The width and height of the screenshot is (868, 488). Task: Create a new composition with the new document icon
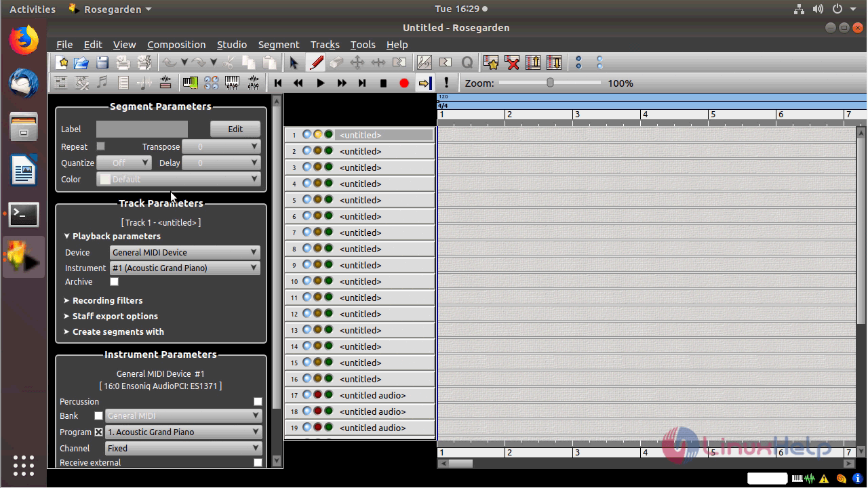(x=63, y=63)
